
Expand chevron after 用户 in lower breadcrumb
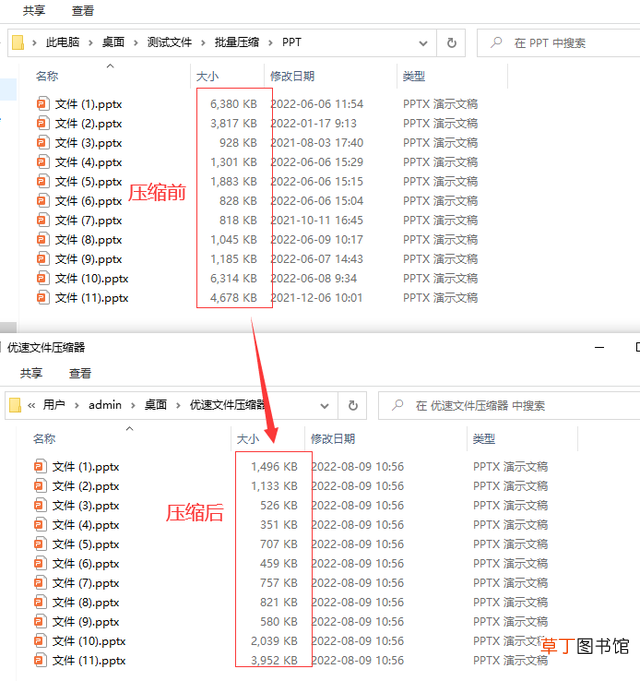tap(76, 405)
